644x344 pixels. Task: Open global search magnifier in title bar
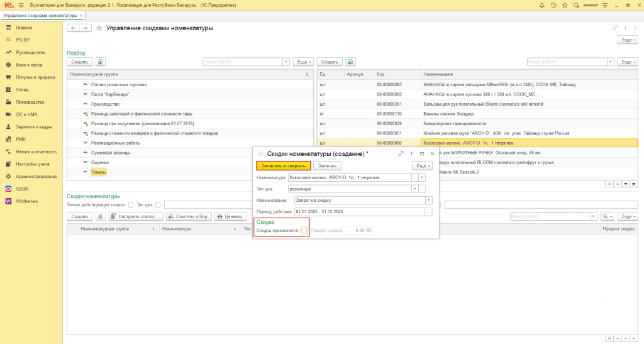(576, 5)
